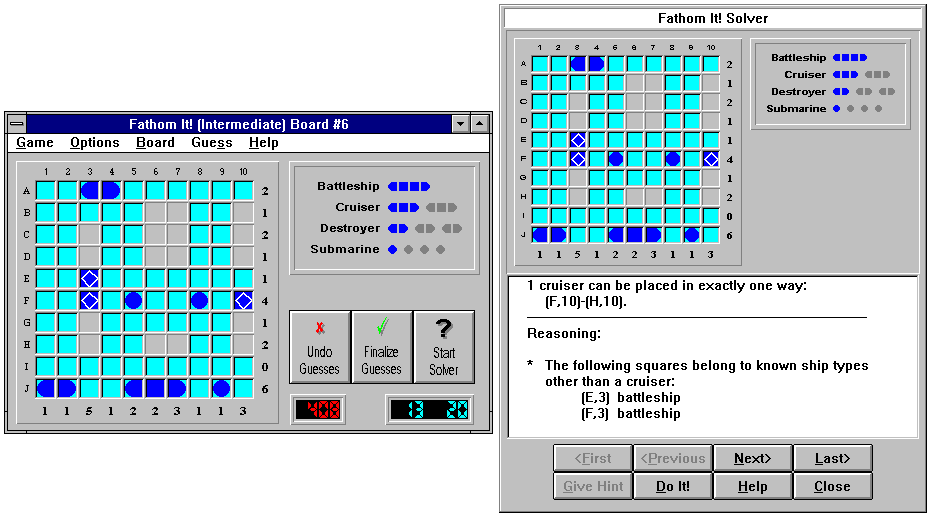
Task: Open the game window system menu box
Action: (x=17, y=124)
